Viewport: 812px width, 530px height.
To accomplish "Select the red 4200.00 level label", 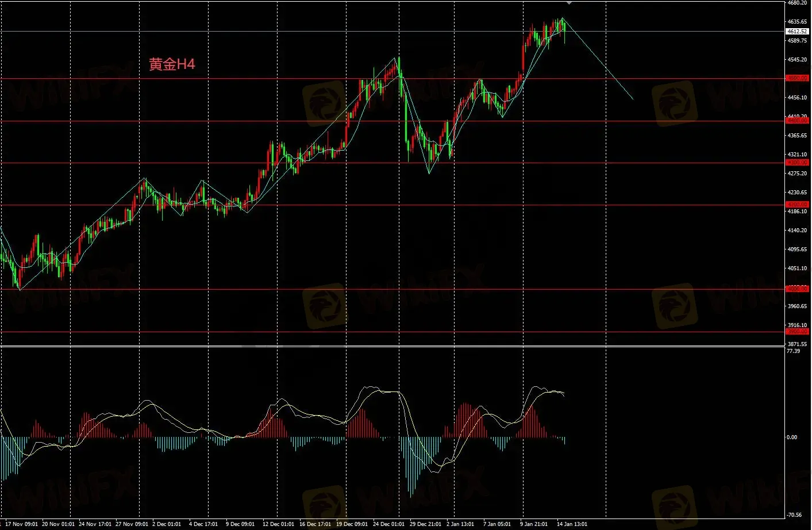I will (x=797, y=205).
